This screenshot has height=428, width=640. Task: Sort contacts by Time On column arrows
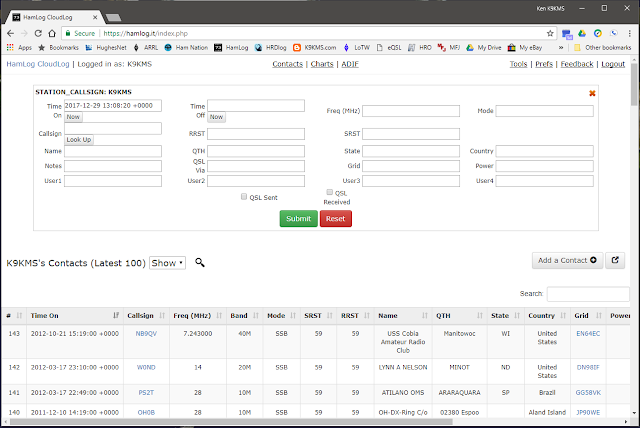(116, 315)
